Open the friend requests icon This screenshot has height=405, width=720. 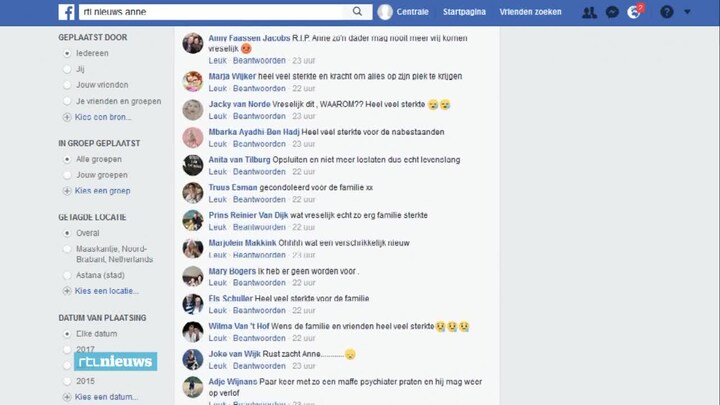click(589, 12)
